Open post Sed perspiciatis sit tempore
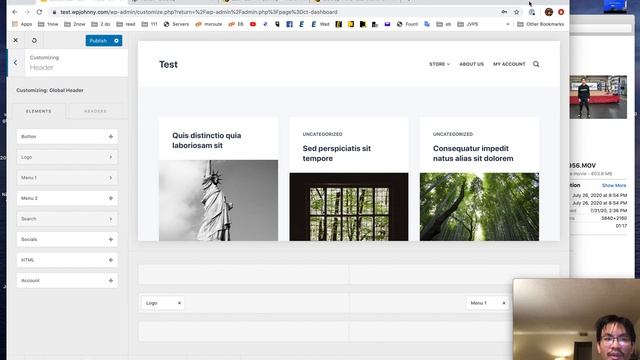This screenshot has width=640, height=360. point(337,153)
